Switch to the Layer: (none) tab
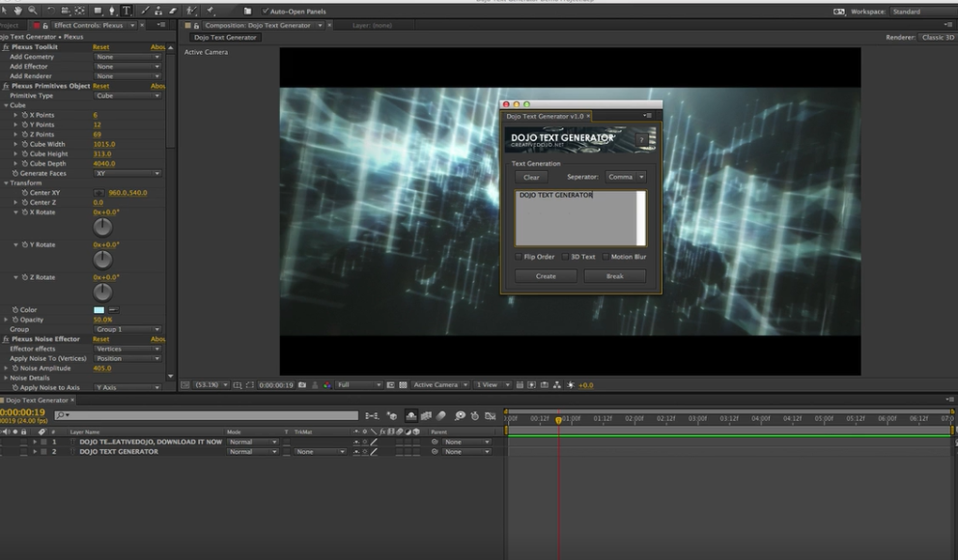The height and width of the screenshot is (560, 958). 372,26
